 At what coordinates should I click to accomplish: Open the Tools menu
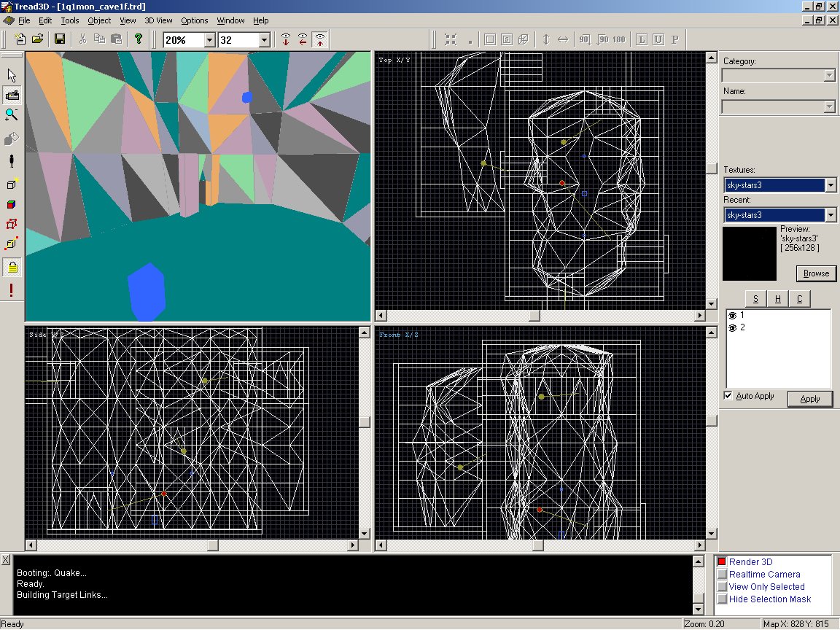[70, 20]
